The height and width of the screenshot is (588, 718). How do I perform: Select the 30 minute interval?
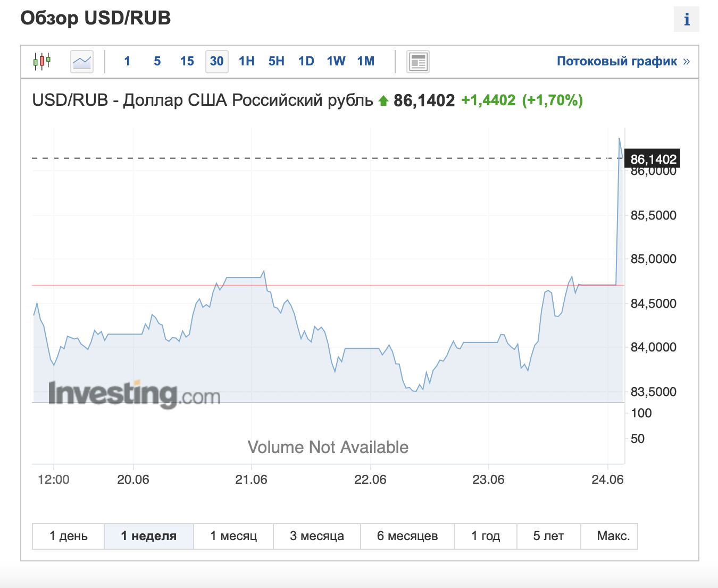coord(217,61)
